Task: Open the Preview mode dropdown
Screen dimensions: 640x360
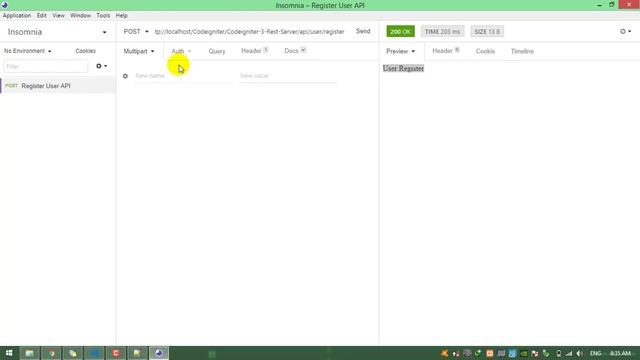Action: tap(400, 51)
